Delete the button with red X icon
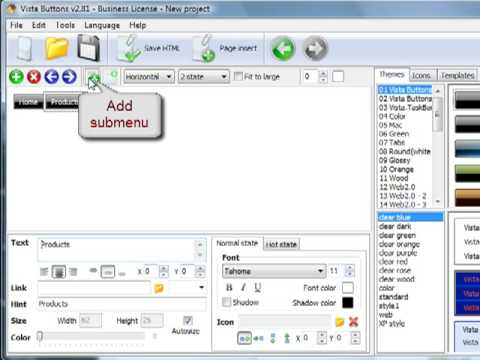The width and height of the screenshot is (480, 360). point(34,77)
